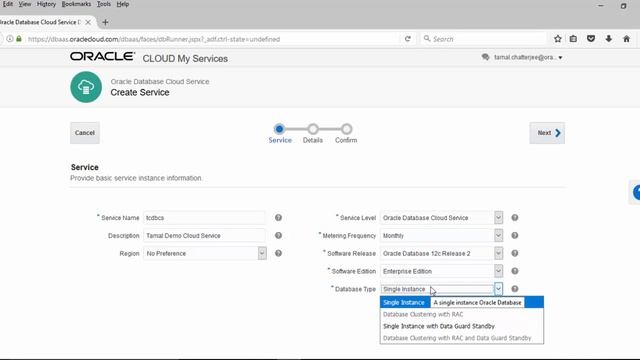
Task: Click the secure lock icon in address bar
Action: click(19, 39)
